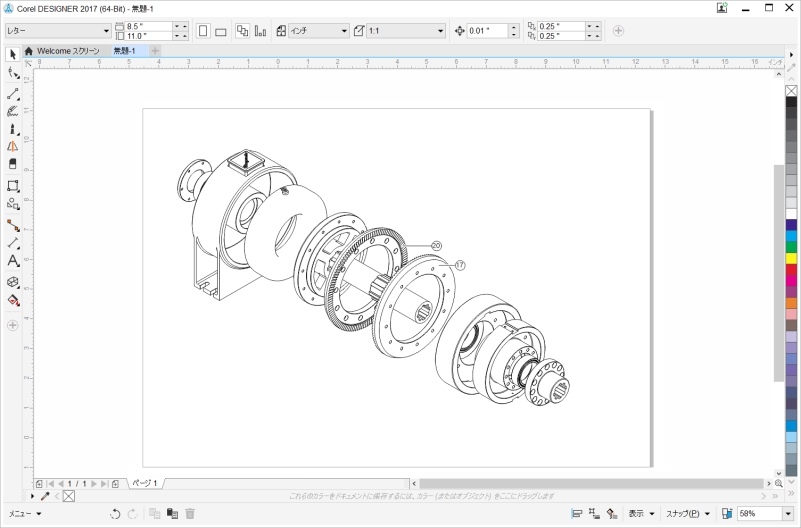Image resolution: width=801 pixels, height=528 pixels.
Task: Select the no-fill color box in palette
Action: [791, 91]
